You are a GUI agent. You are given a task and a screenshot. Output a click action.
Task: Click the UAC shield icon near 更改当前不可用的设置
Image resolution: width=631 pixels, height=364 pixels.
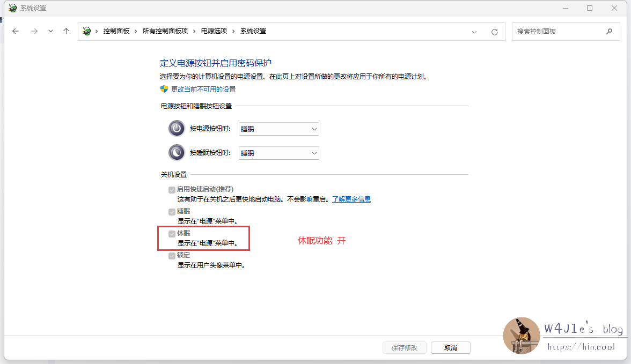pyautogui.click(x=163, y=89)
